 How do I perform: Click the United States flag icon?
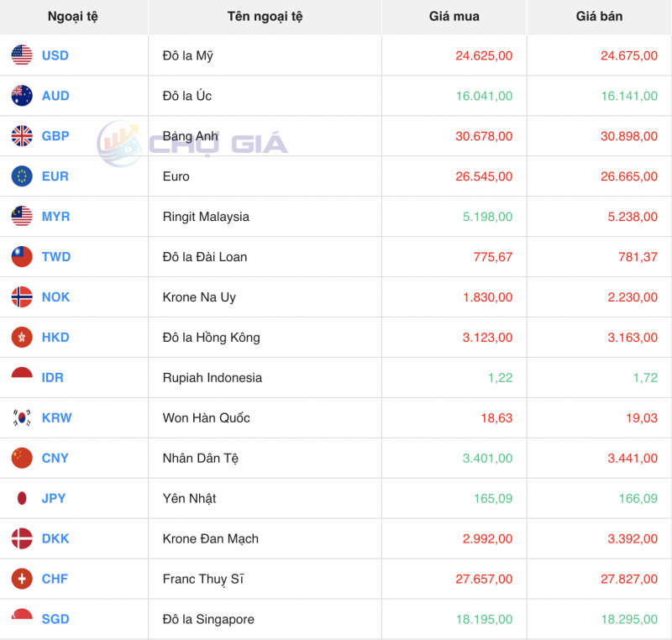tap(22, 55)
